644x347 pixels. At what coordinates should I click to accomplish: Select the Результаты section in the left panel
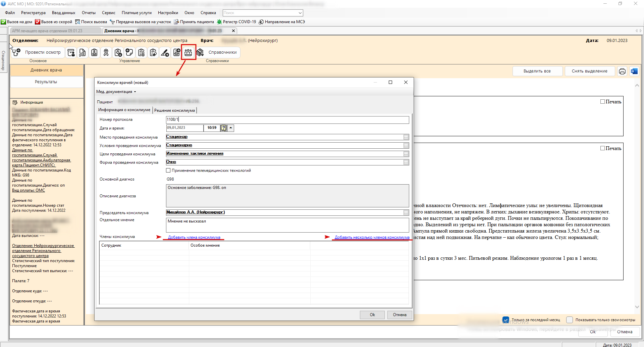pyautogui.click(x=46, y=82)
